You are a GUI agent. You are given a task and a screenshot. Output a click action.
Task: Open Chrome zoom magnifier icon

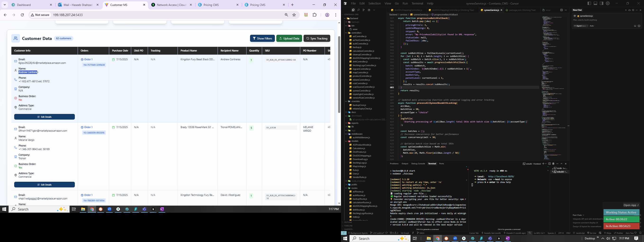coord(286,15)
